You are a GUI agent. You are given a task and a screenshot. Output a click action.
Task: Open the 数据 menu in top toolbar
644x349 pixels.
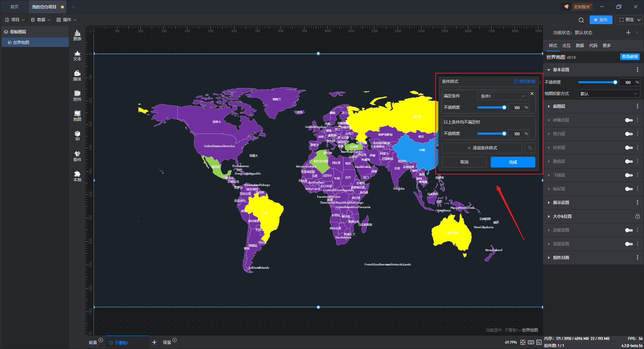click(x=41, y=20)
